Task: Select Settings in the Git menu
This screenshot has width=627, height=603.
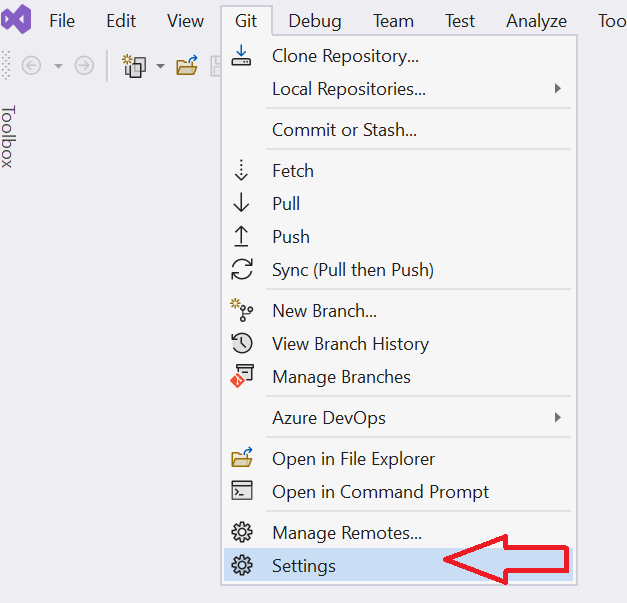Action: tap(304, 566)
